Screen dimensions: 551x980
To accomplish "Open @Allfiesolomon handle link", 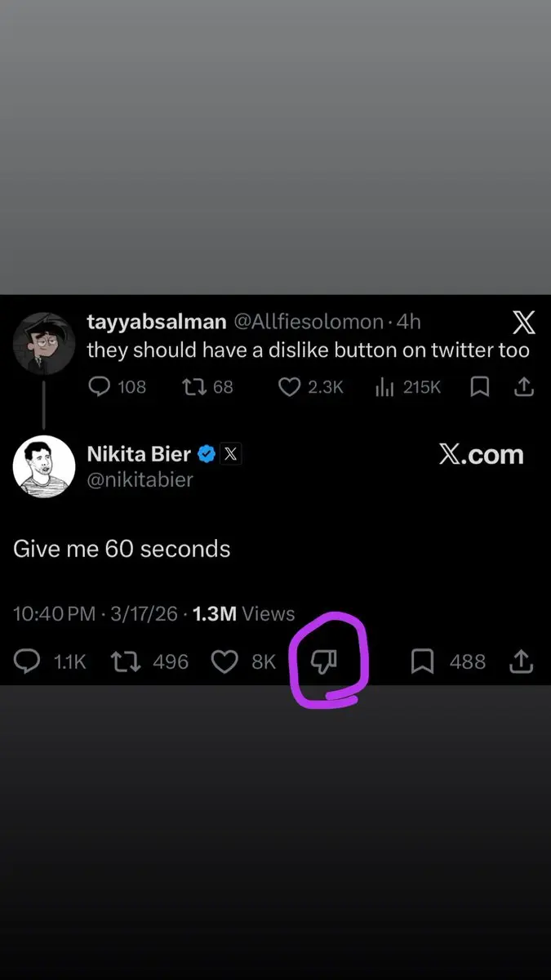I will click(x=309, y=323).
